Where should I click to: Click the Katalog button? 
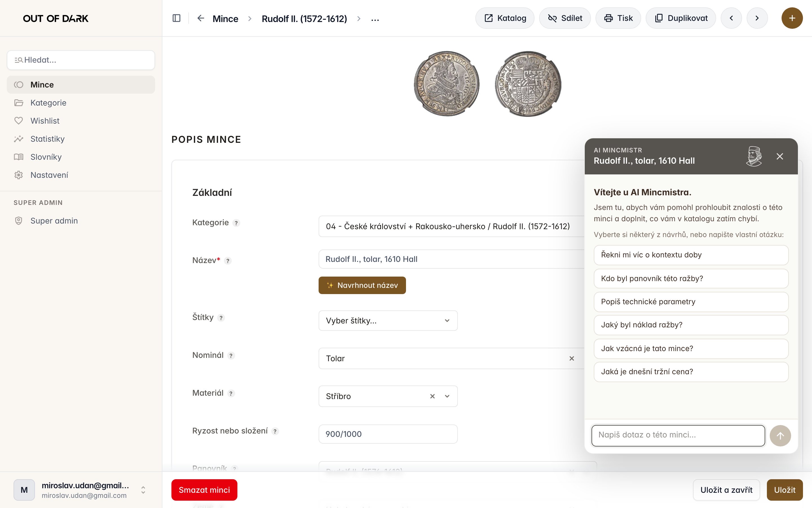tap(505, 18)
